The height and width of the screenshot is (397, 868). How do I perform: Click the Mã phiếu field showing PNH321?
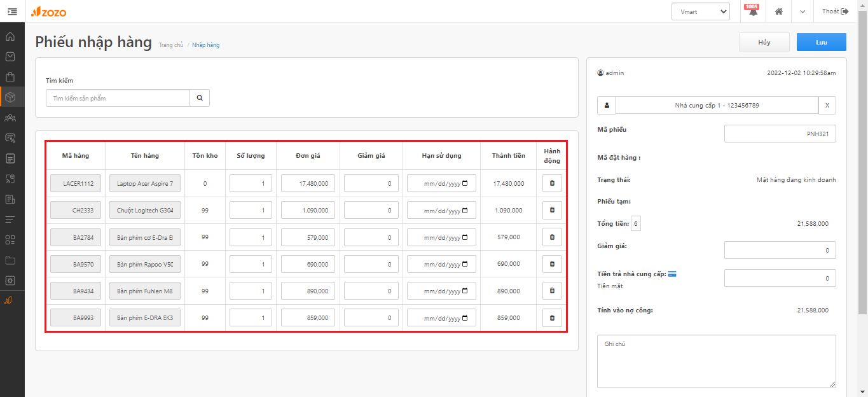(x=780, y=134)
